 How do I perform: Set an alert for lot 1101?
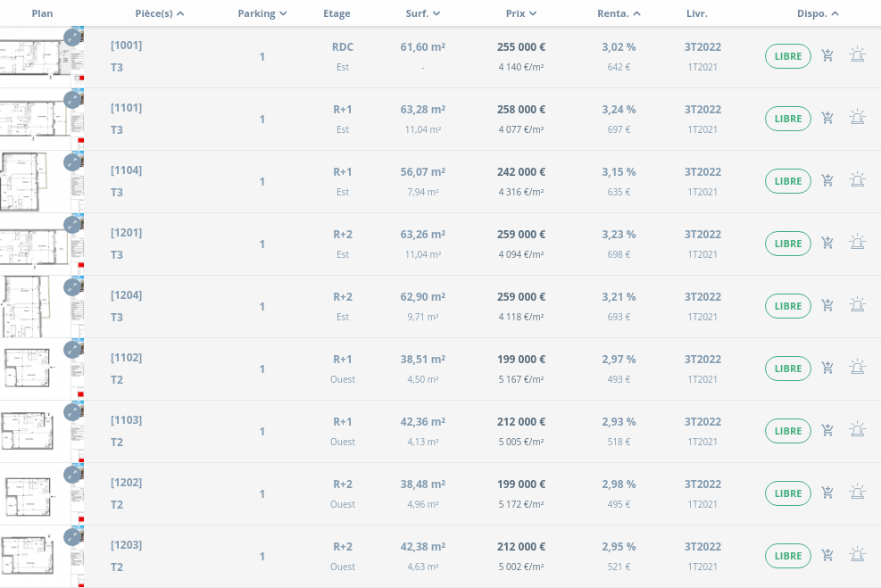(857, 119)
